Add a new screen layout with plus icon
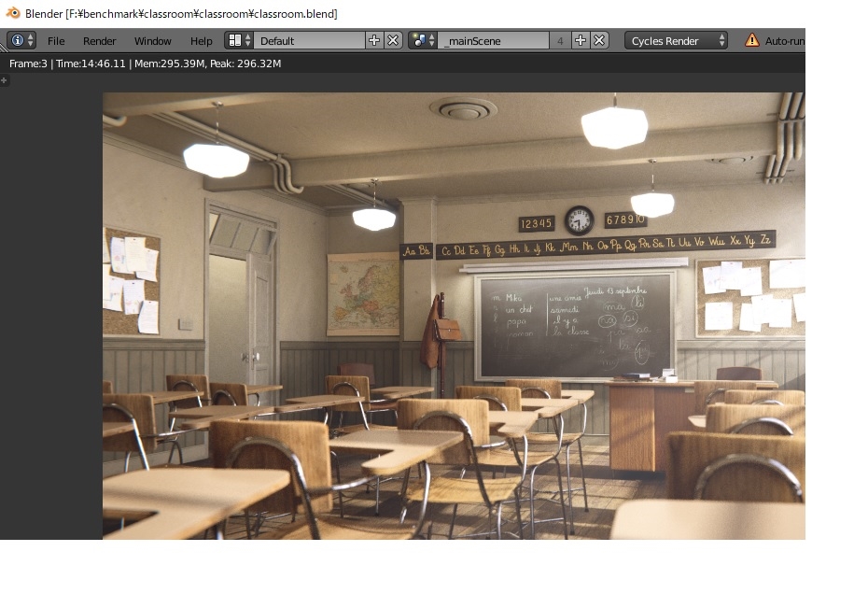 (x=374, y=40)
